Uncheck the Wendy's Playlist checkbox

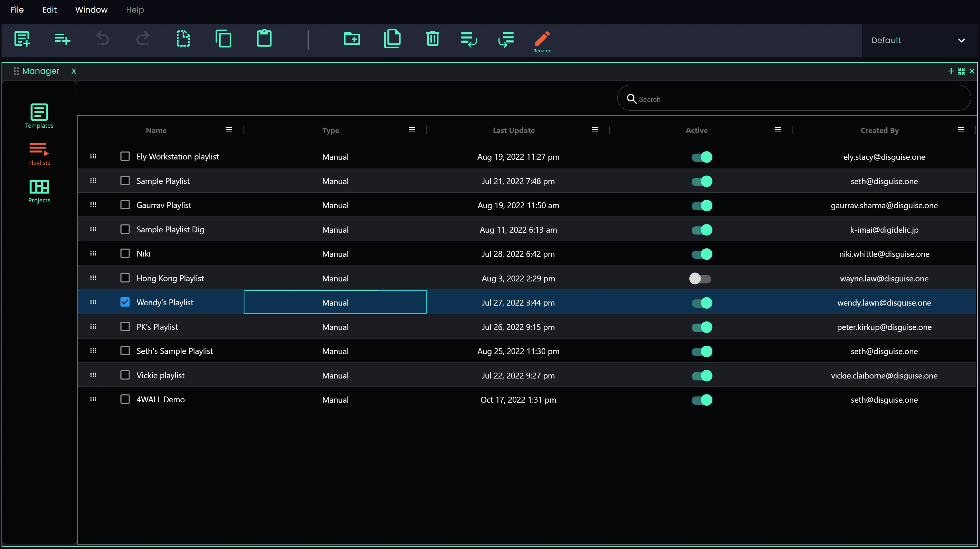[x=125, y=302]
